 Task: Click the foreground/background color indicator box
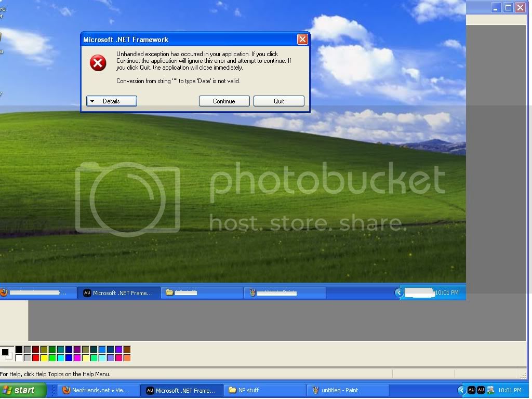(6, 353)
